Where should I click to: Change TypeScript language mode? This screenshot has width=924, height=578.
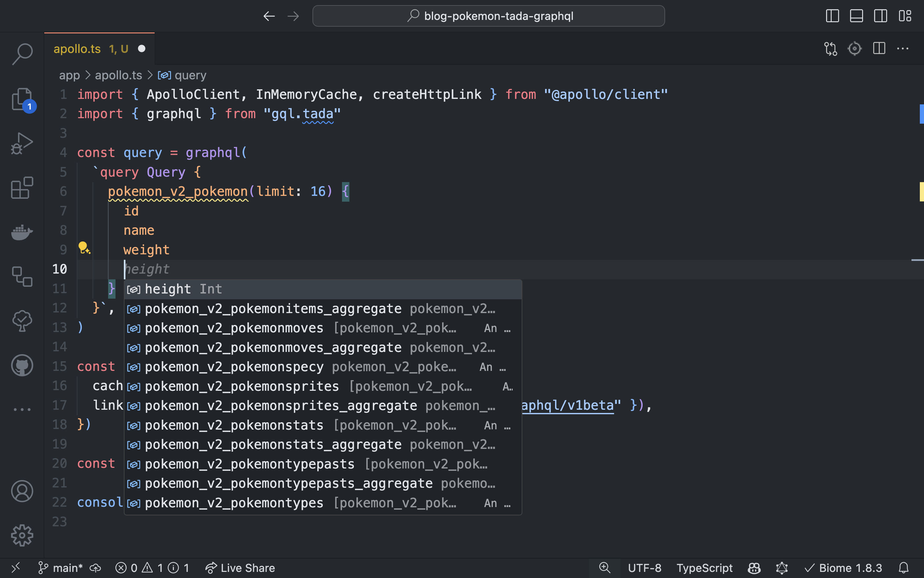click(x=705, y=568)
